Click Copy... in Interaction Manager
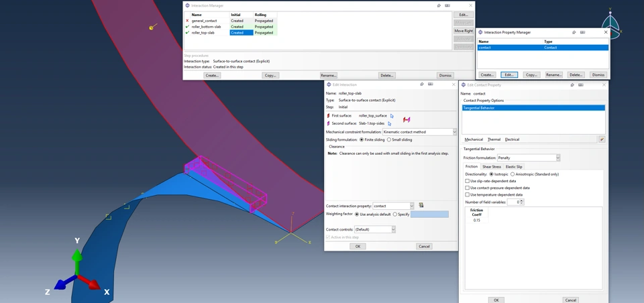The width and height of the screenshot is (644, 303). click(270, 76)
